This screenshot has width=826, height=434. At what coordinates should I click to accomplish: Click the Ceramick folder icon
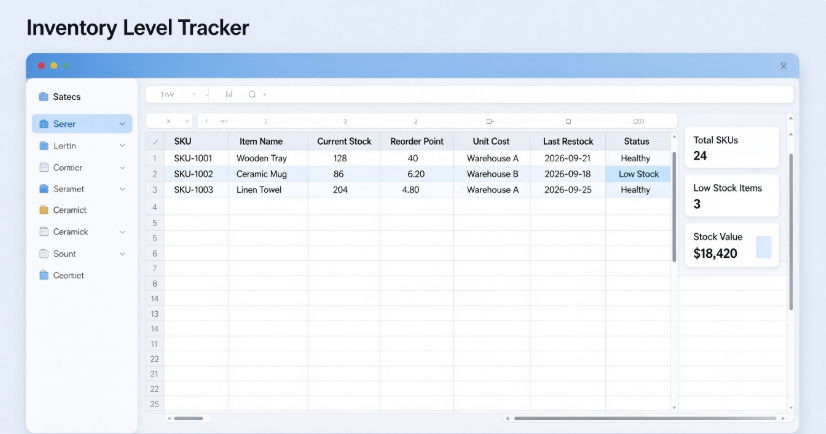(x=44, y=231)
